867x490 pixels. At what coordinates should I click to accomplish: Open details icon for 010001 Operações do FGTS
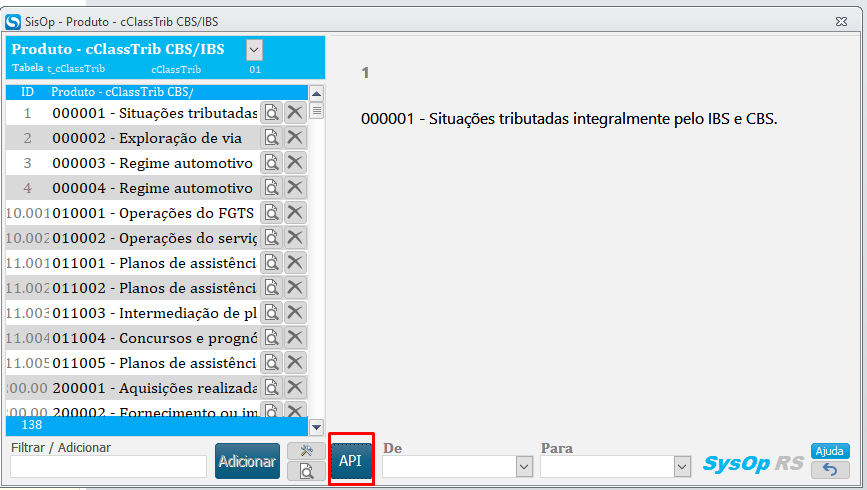pyautogui.click(x=271, y=212)
